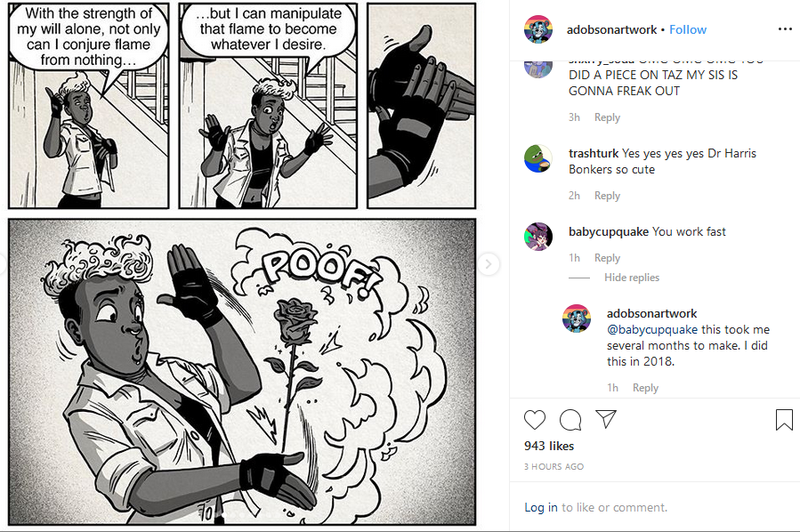Reply to adobsonartwork's 2018 comment
800x532 pixels.
click(645, 388)
